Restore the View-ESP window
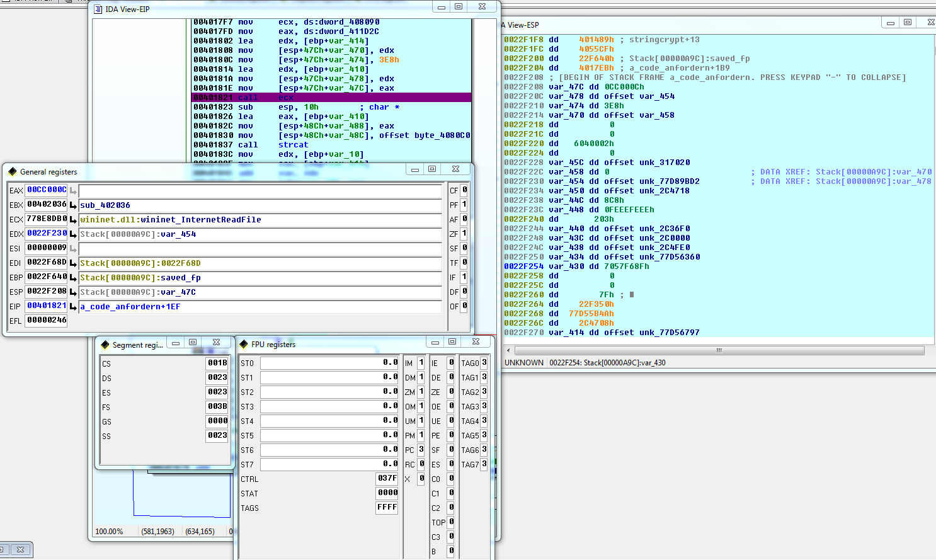 908,23
